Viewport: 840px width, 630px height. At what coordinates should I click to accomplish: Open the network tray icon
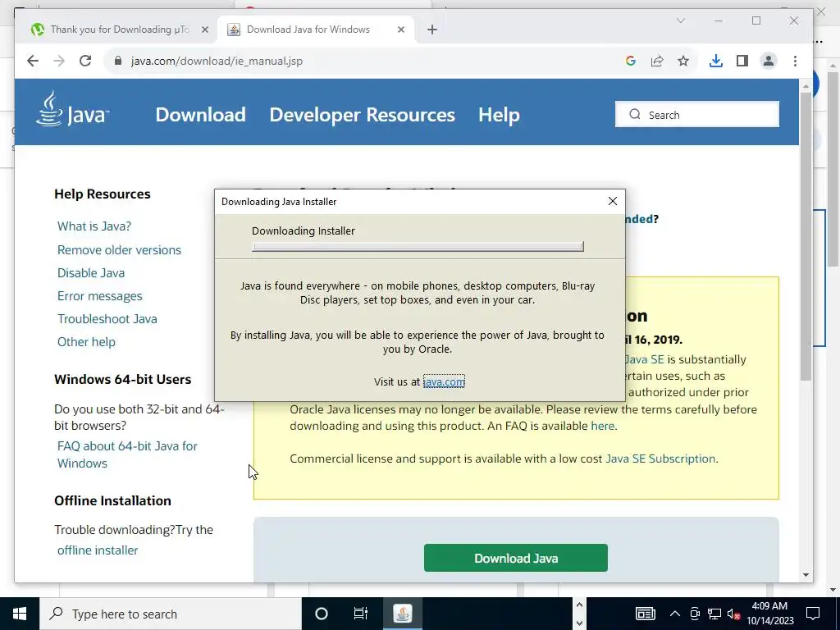pyautogui.click(x=714, y=614)
